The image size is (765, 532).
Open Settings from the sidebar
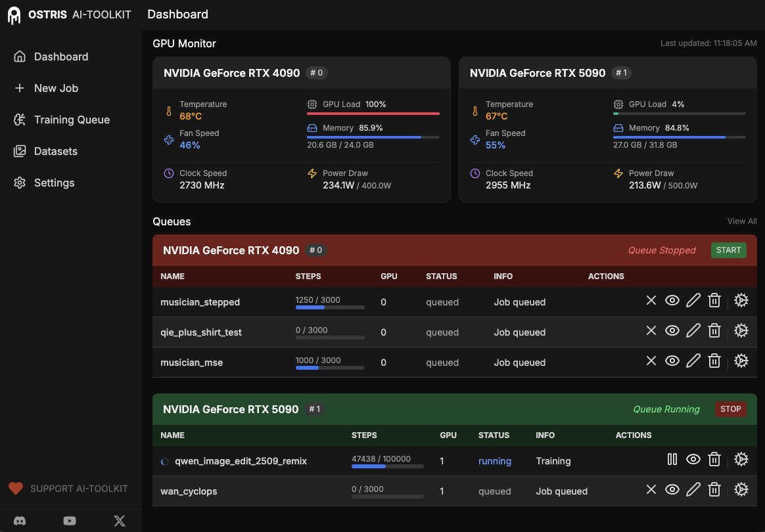20,183
